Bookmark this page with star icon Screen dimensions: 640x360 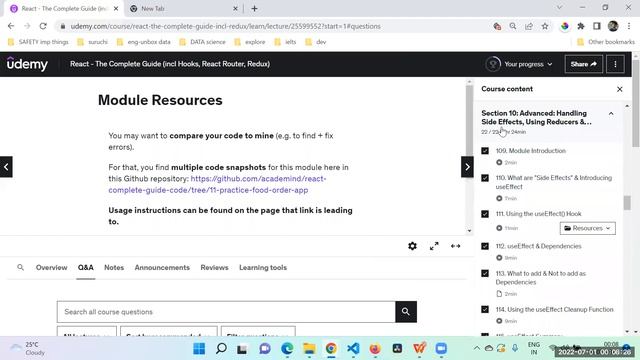coord(545,26)
